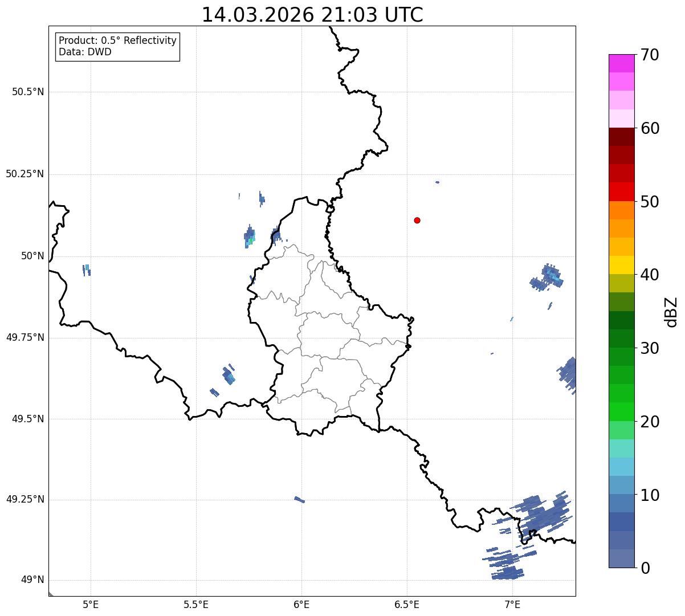The width and height of the screenshot is (685, 616).
Task: Click the 50.25°N latitude label
Action: pos(25,174)
